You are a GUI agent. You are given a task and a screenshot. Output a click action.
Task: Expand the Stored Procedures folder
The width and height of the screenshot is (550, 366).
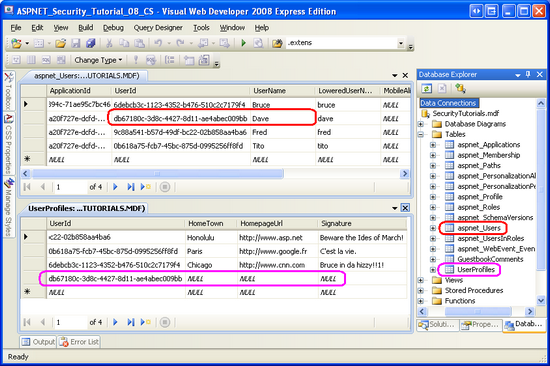(421, 291)
